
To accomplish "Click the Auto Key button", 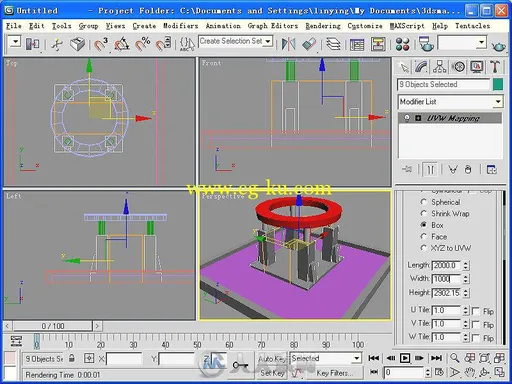I will (x=271, y=359).
